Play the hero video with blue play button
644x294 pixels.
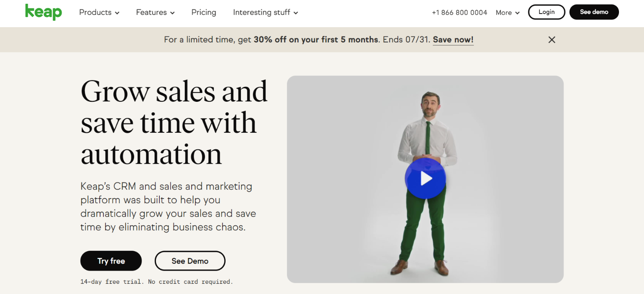coord(425,179)
